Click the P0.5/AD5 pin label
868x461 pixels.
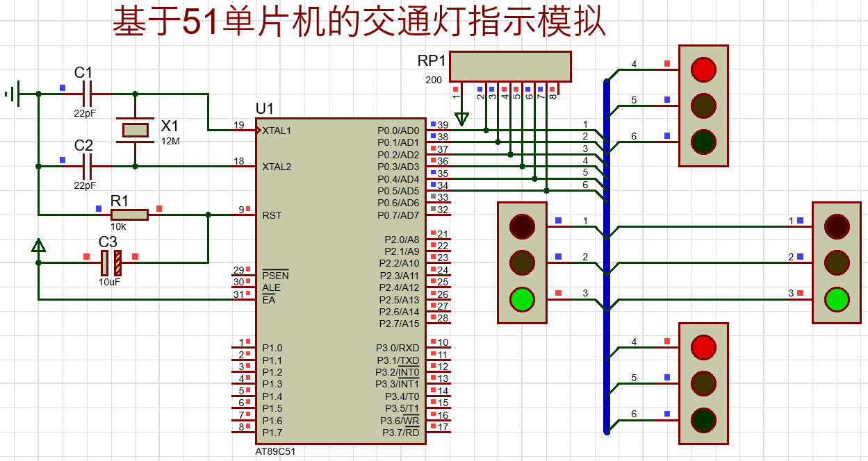tap(398, 191)
